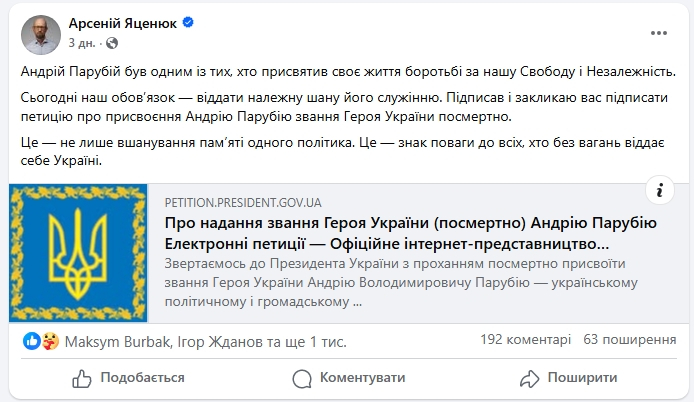Click the info icon on the link preview
Screen dimensions: 694x402
657,187
